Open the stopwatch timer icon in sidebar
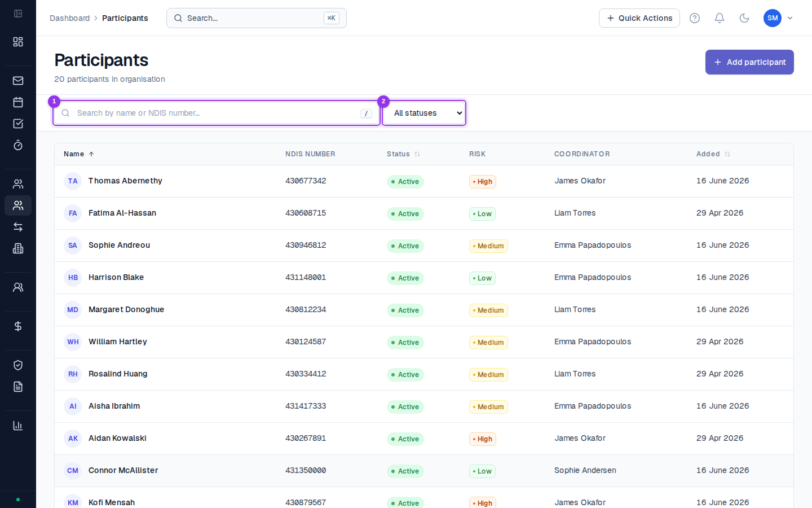 (x=18, y=145)
